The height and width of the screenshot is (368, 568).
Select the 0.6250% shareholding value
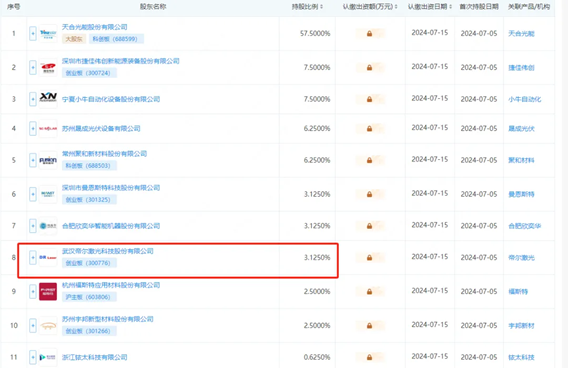(317, 357)
